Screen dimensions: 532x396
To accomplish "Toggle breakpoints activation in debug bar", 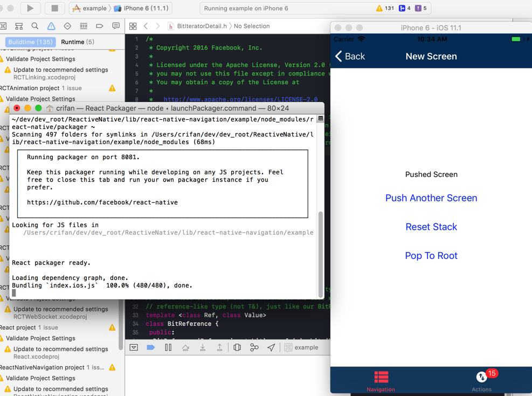I will coord(150,347).
